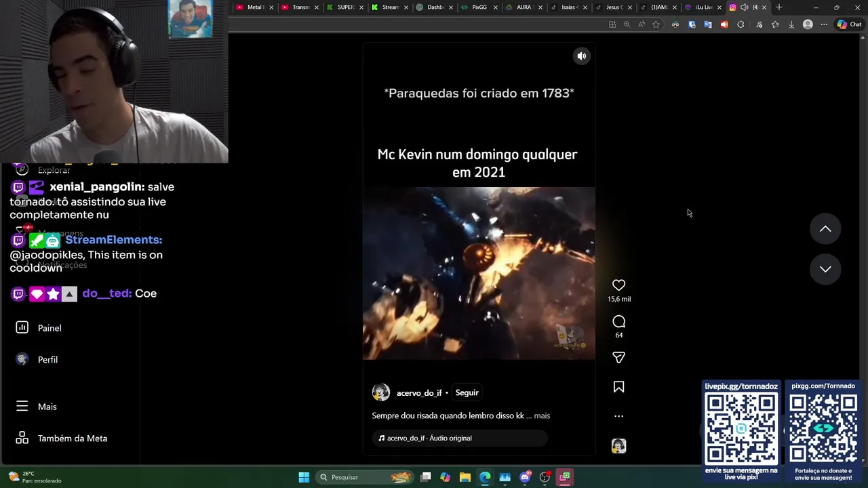Switch to the 'Dashb' browser tab
The width and height of the screenshot is (868, 488).
434,7
